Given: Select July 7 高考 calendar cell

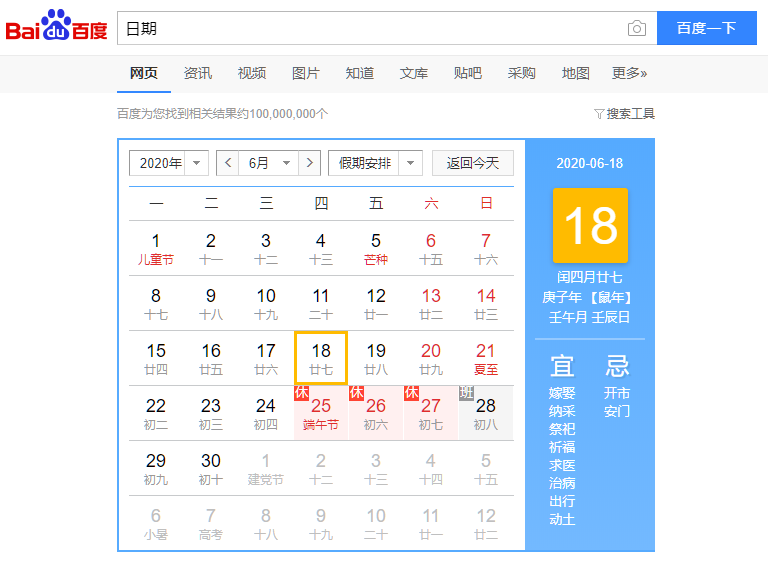Looking at the screenshot, I should tap(211, 523).
